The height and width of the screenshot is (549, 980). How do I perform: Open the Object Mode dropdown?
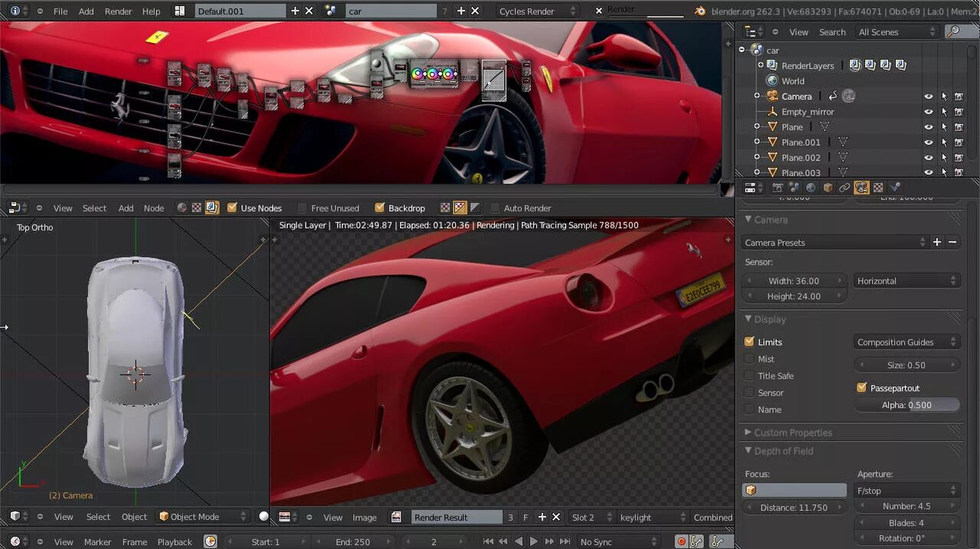pos(202,517)
